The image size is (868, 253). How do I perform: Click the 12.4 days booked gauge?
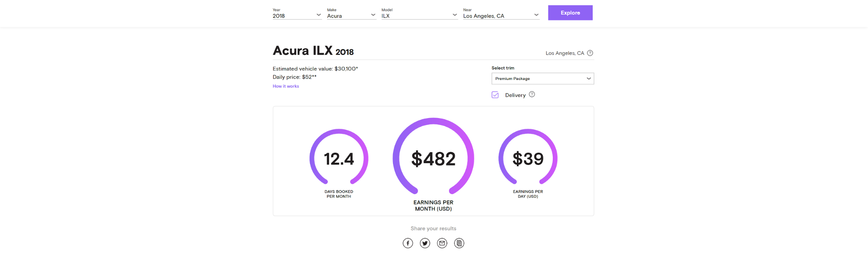click(339, 158)
